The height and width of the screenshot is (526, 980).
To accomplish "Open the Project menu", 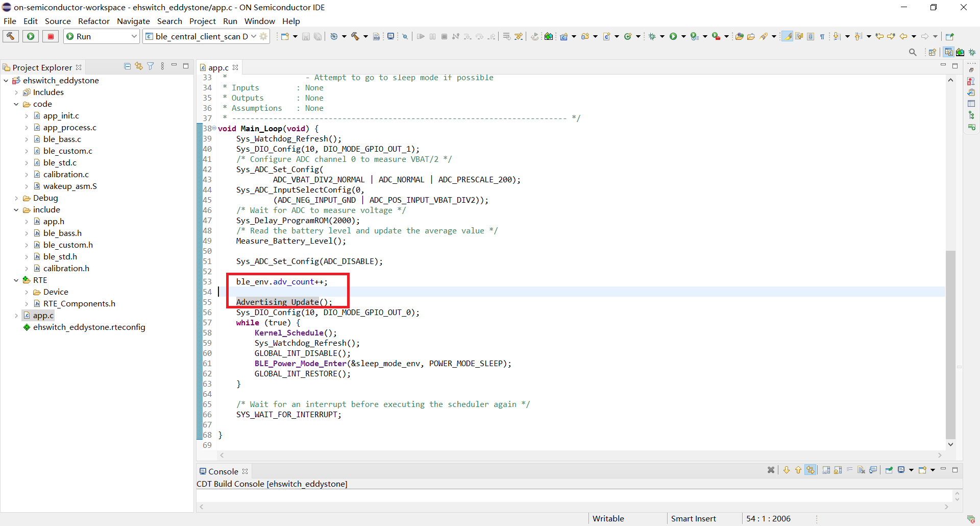I will tap(203, 21).
